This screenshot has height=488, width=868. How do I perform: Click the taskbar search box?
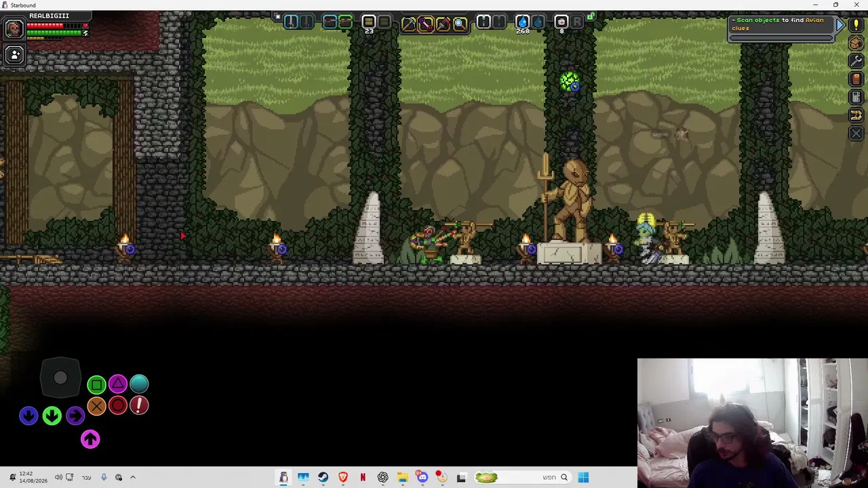coord(523,478)
